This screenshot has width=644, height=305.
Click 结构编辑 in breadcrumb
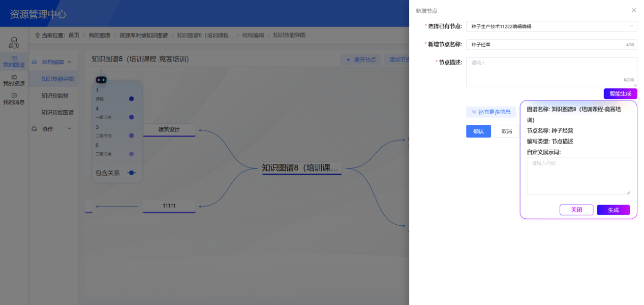253,35
